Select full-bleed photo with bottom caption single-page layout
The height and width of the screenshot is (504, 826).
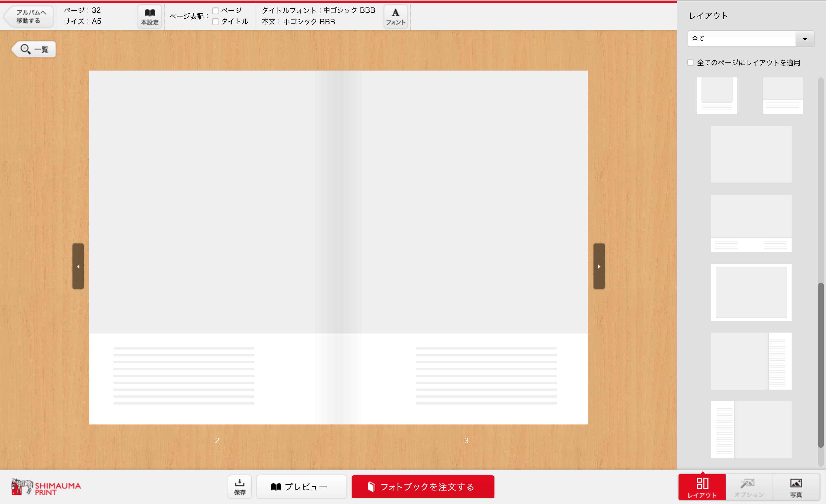coord(783,96)
